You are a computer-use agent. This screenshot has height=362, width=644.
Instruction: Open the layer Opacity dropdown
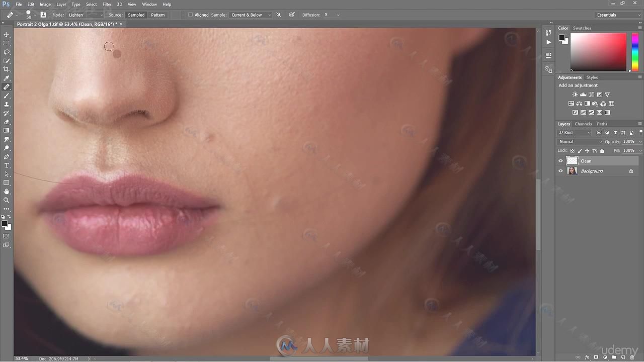pos(640,142)
